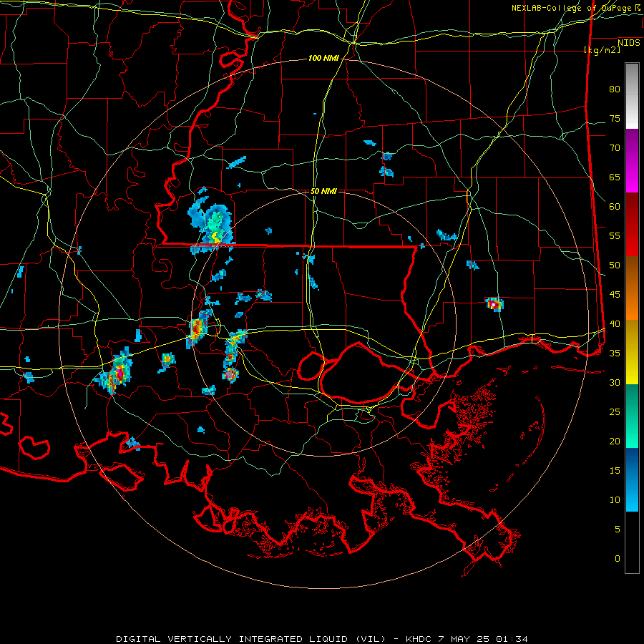Select the purple-magenta color bar segment
Screen dimensions: 644x644
(632, 160)
